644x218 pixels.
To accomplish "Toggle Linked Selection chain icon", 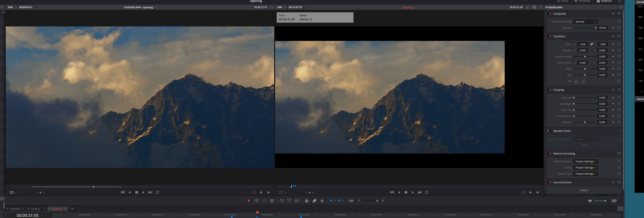I will click(x=315, y=201).
